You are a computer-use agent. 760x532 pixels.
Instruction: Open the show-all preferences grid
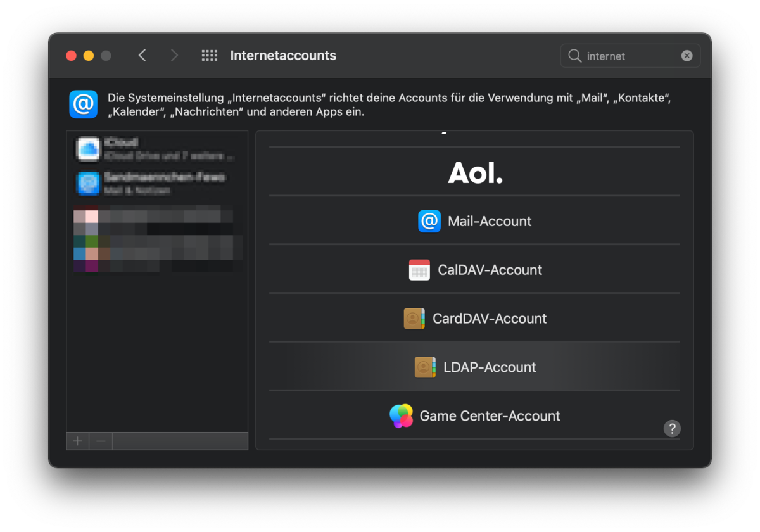pyautogui.click(x=210, y=56)
